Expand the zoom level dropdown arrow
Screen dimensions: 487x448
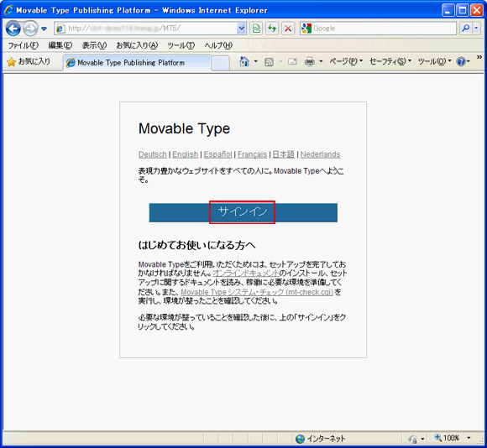click(469, 438)
